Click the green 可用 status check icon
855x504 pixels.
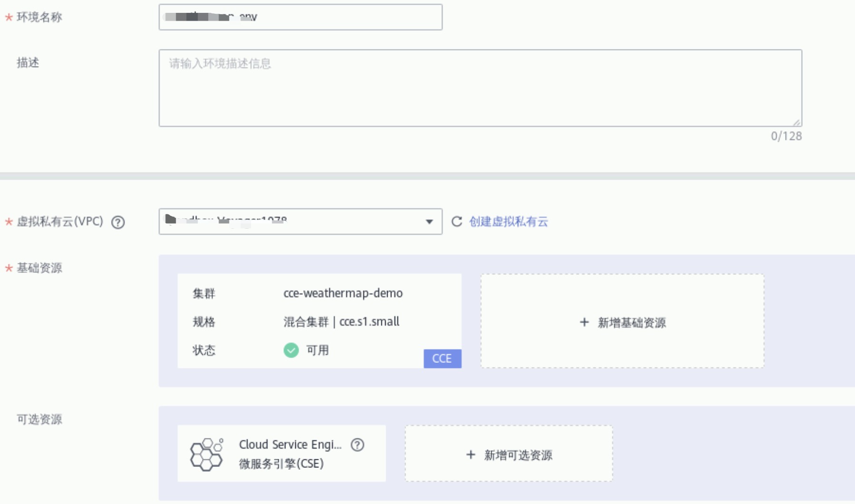point(291,350)
